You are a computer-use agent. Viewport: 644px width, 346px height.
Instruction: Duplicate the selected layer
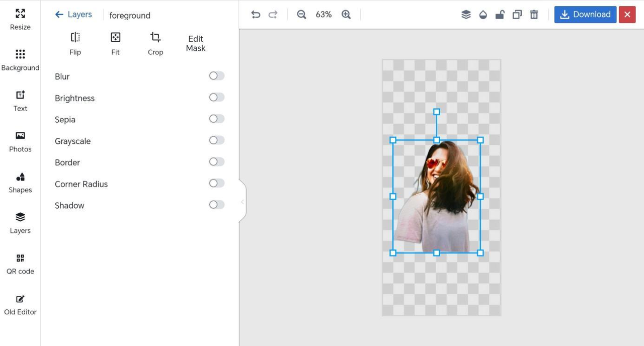coord(517,15)
